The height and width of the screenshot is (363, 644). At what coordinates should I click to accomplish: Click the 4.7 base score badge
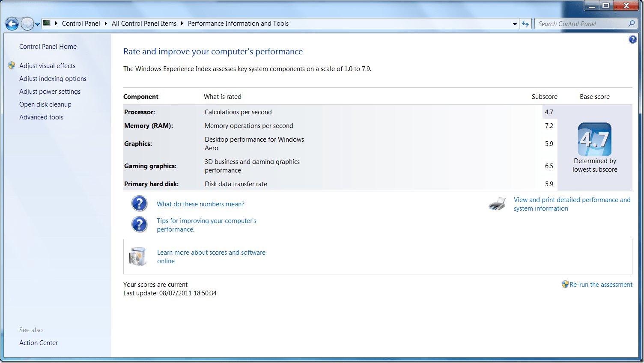pyautogui.click(x=594, y=140)
